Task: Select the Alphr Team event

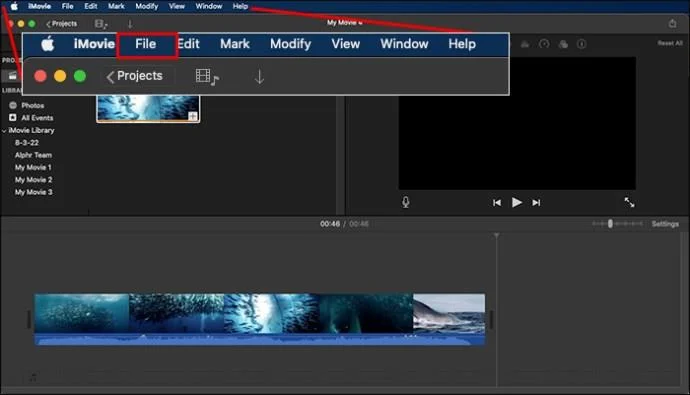Action: coord(33,155)
